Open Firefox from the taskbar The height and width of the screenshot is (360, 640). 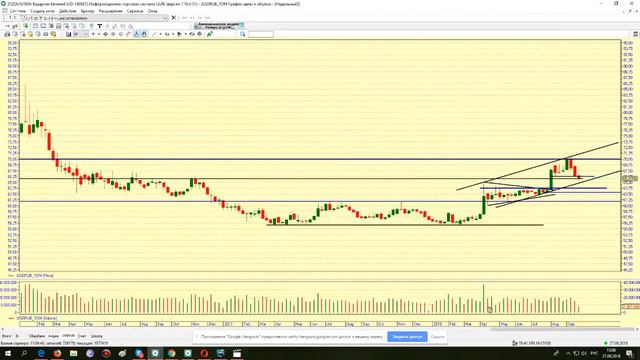[57, 353]
